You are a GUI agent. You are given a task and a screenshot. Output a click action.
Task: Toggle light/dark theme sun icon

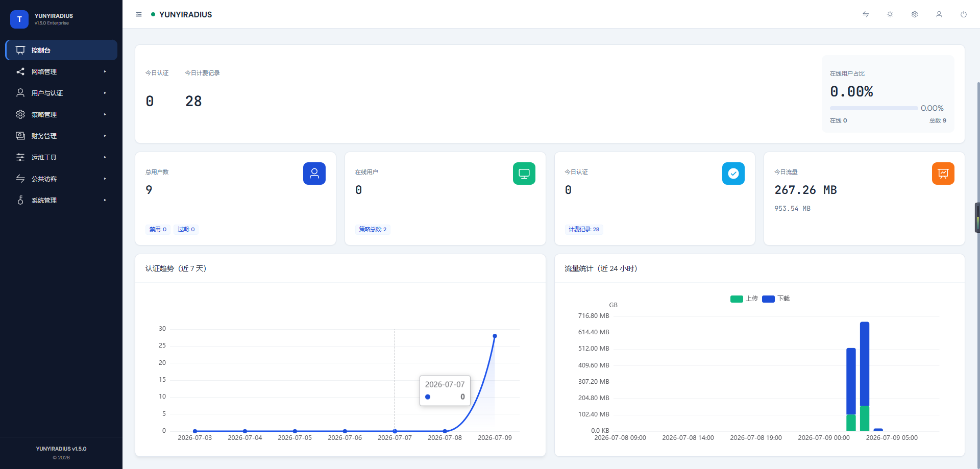890,14
